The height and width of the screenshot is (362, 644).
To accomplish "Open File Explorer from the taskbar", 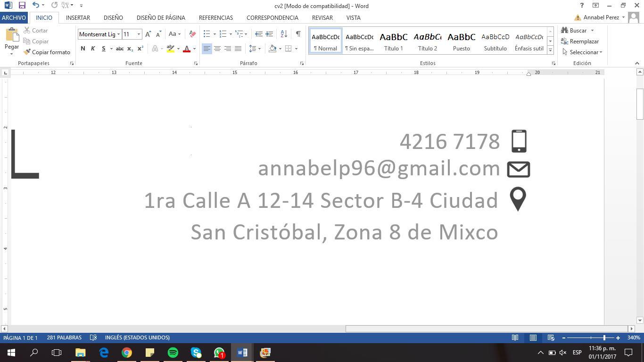I will click(x=80, y=353).
